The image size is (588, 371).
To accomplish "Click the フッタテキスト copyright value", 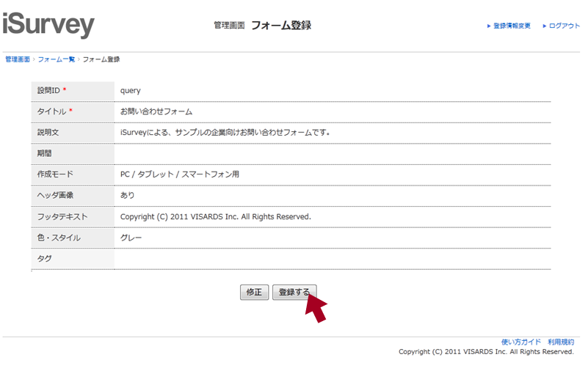I will pyautogui.click(x=216, y=217).
